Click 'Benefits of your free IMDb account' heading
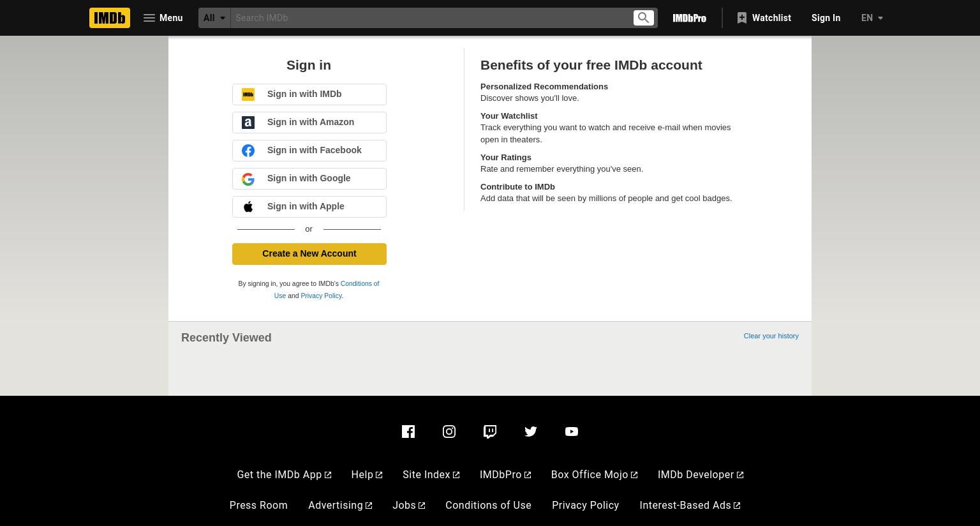This screenshot has height=526, width=980. 591,65
